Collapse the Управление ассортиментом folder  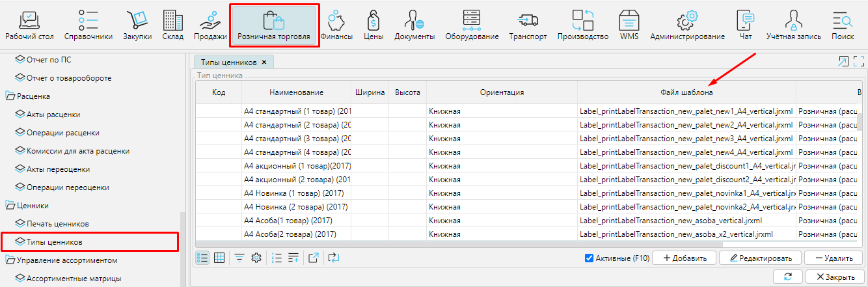[x=10, y=260]
